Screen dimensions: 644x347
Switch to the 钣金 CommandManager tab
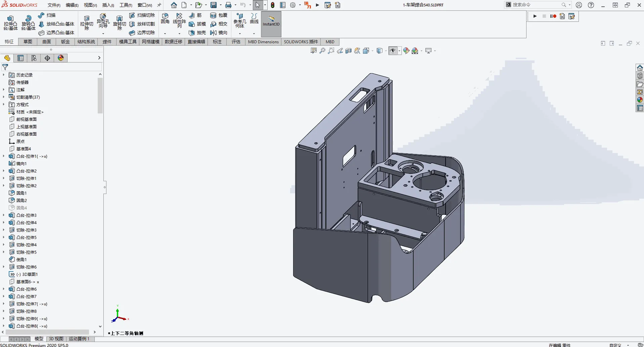(x=65, y=42)
